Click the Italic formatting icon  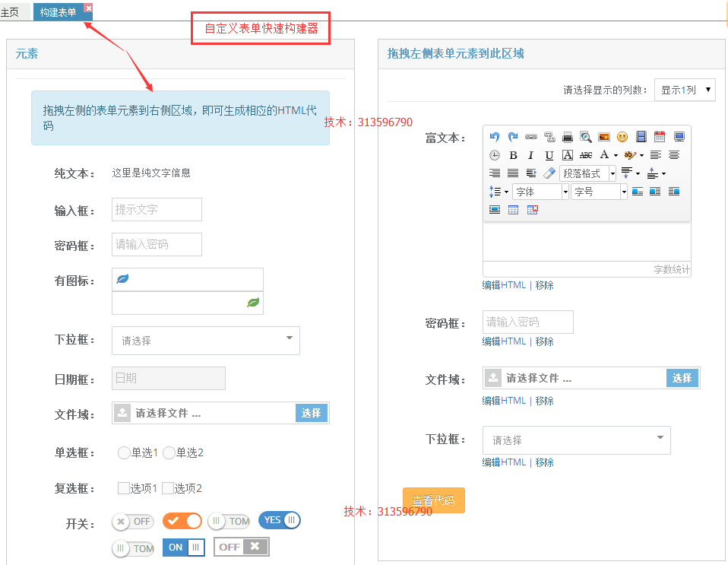530,155
